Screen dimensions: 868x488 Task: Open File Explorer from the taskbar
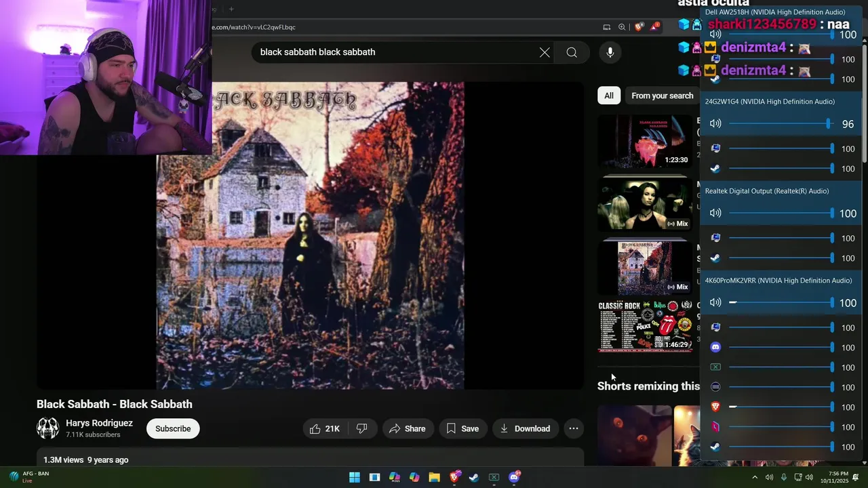pyautogui.click(x=434, y=477)
